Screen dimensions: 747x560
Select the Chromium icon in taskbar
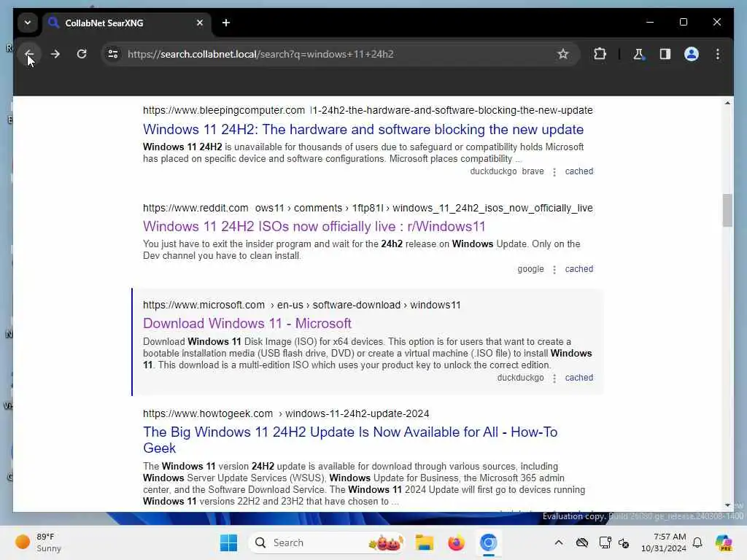pyautogui.click(x=488, y=542)
